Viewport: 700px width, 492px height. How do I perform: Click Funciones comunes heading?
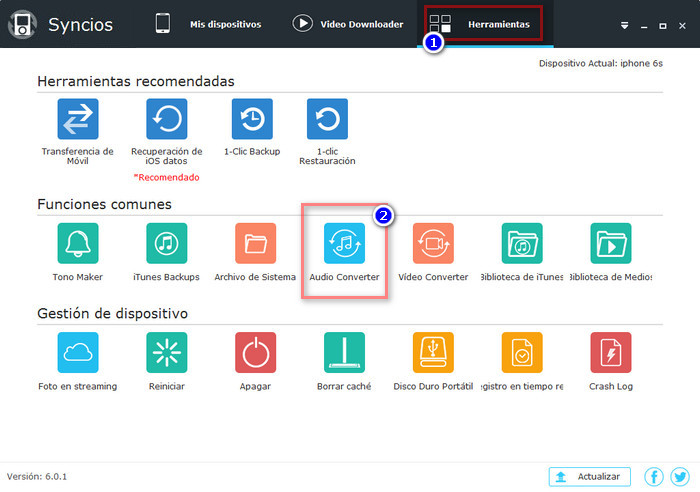point(104,204)
